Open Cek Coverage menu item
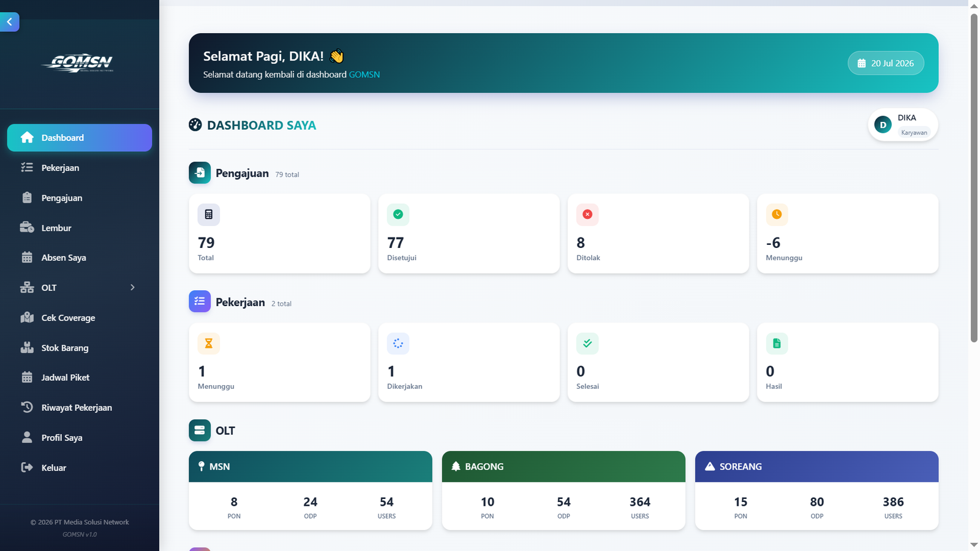This screenshot has width=980, height=551. (80, 318)
